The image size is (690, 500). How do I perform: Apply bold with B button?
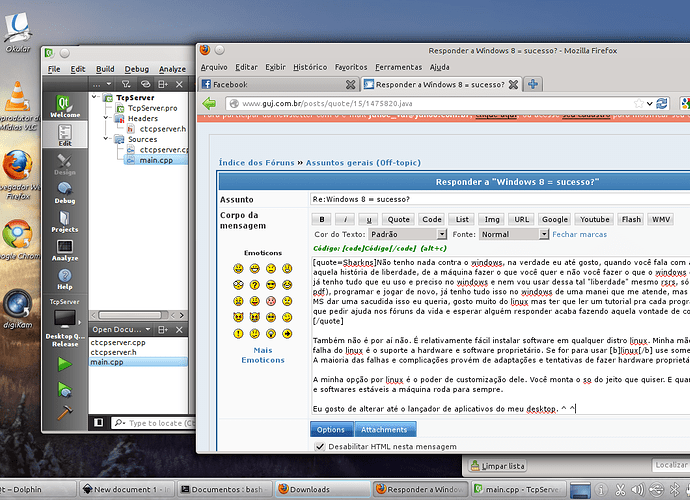tap(322, 219)
